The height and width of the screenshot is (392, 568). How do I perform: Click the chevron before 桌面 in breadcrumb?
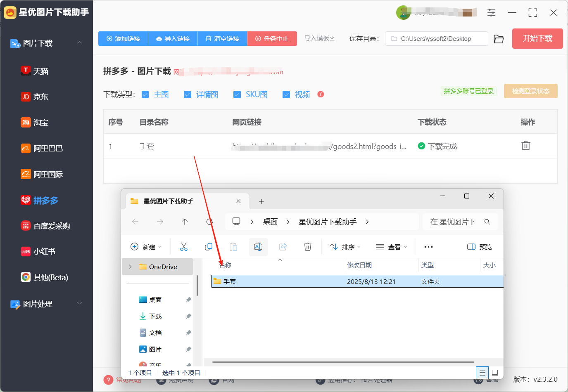[252, 222]
